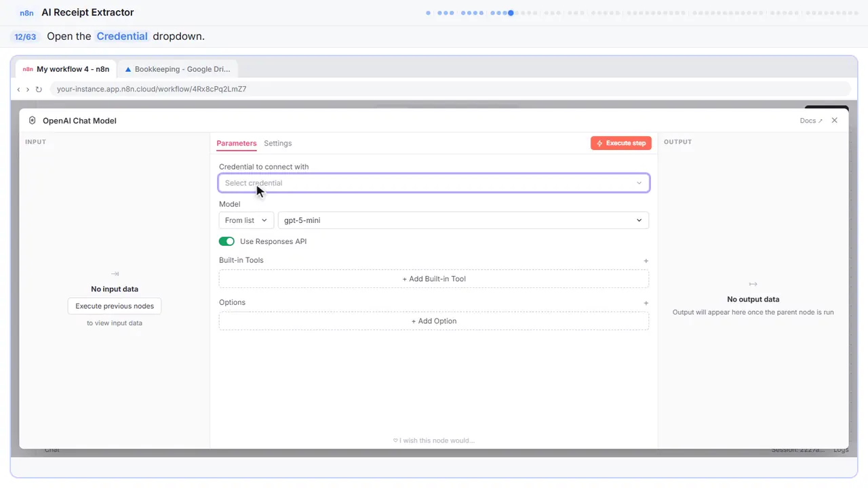Click the 'I wish this node would...' link

coord(434,441)
